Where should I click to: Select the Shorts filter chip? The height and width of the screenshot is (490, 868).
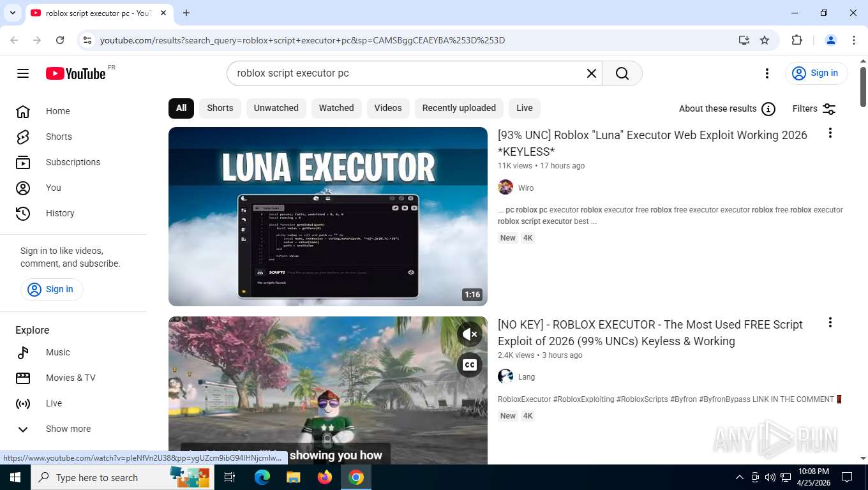coord(220,108)
